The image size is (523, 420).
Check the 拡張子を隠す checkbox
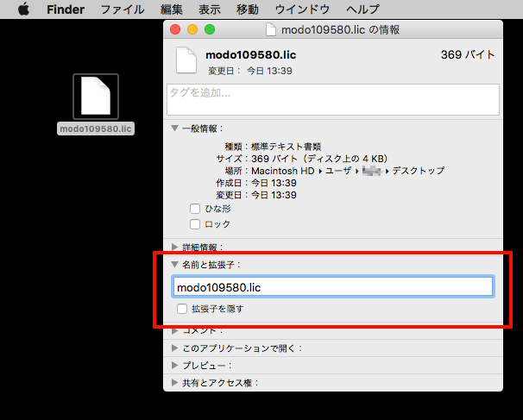[x=182, y=309]
